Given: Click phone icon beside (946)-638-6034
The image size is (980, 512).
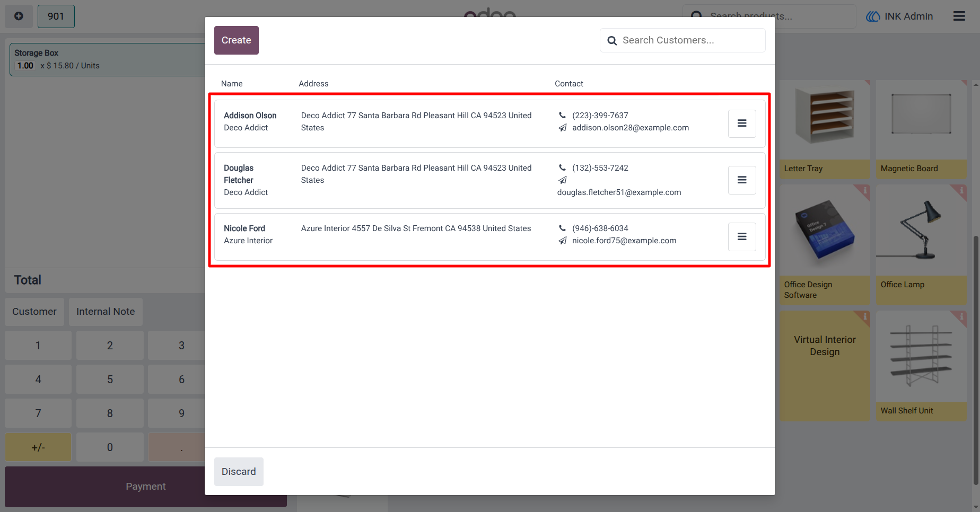Looking at the screenshot, I should (x=563, y=228).
